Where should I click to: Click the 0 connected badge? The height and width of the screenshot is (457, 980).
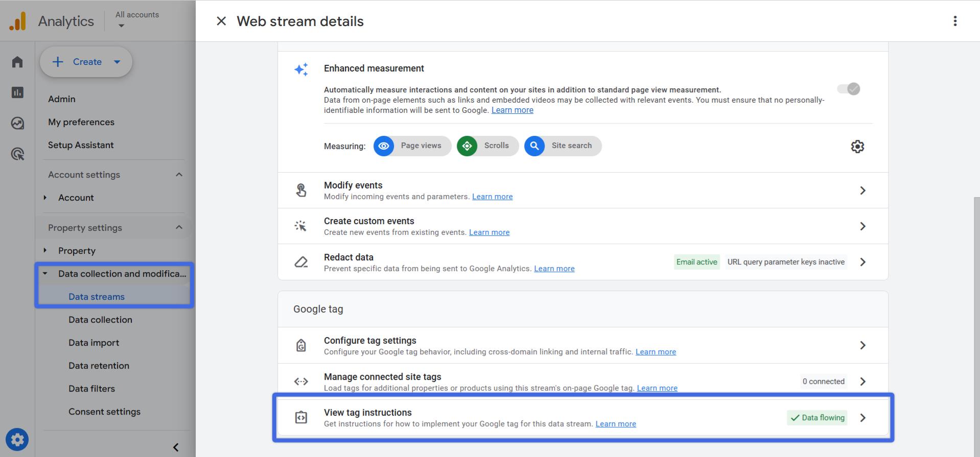tap(823, 381)
